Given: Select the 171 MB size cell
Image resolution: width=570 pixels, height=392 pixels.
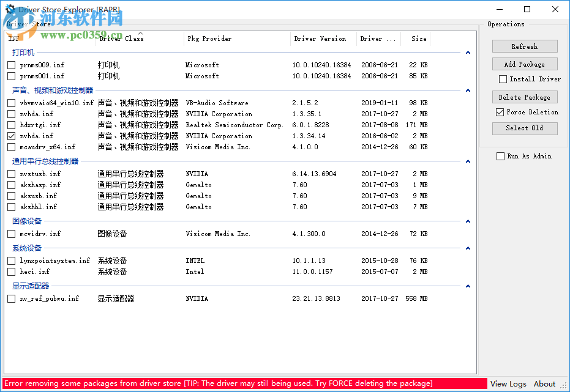Looking at the screenshot, I should coord(416,125).
